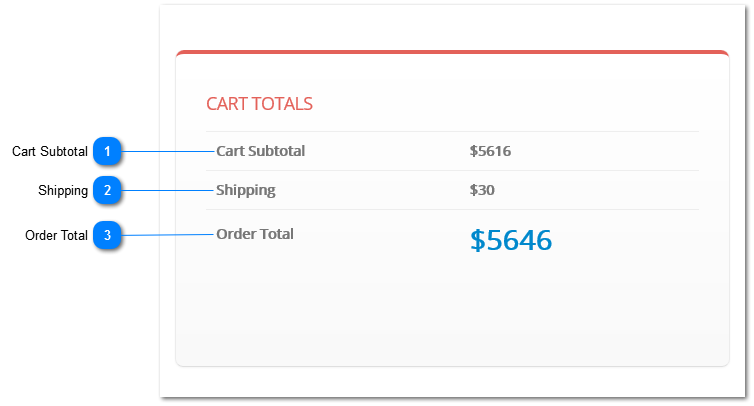Click the Shipping row label in table

(246, 190)
